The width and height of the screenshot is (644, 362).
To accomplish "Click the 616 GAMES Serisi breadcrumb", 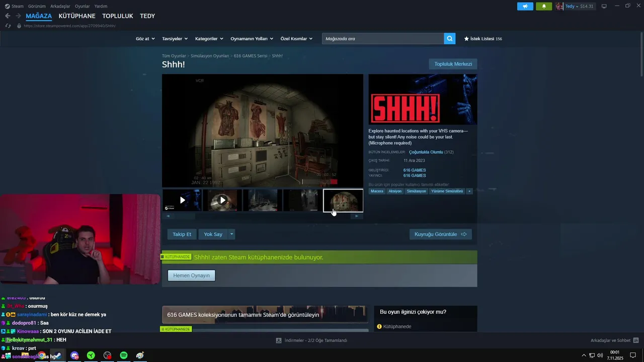I will coord(251,56).
